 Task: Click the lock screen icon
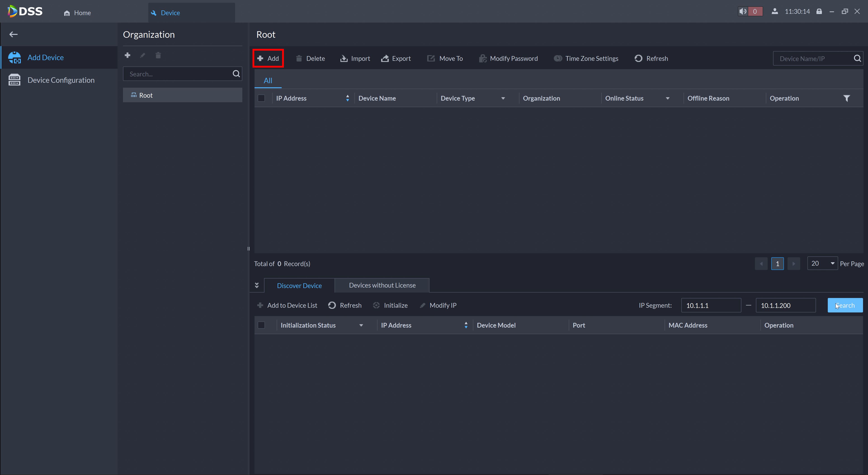pos(819,12)
